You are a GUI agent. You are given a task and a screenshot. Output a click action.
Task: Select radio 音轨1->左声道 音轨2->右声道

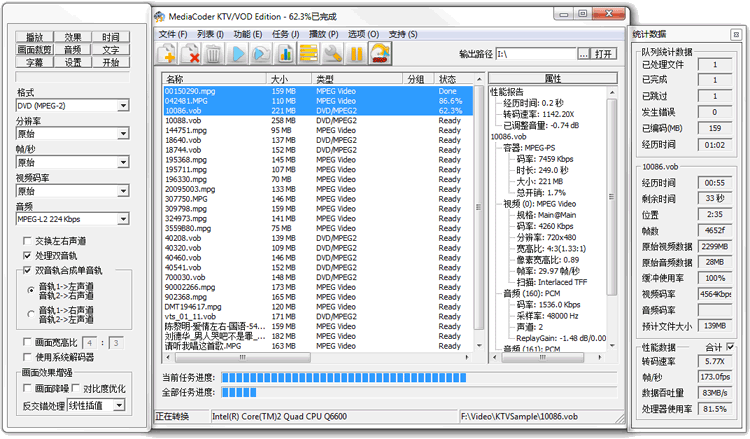pyautogui.click(x=31, y=290)
